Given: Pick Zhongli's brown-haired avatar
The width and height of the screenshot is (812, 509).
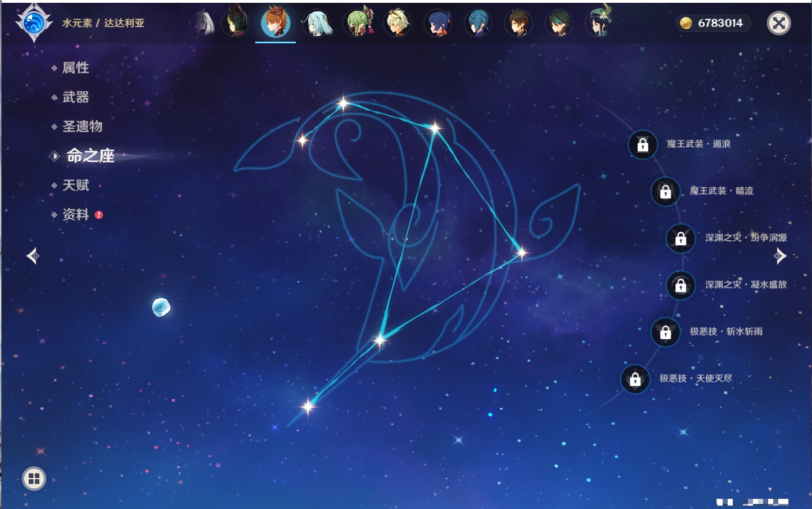Looking at the screenshot, I should 518,23.
